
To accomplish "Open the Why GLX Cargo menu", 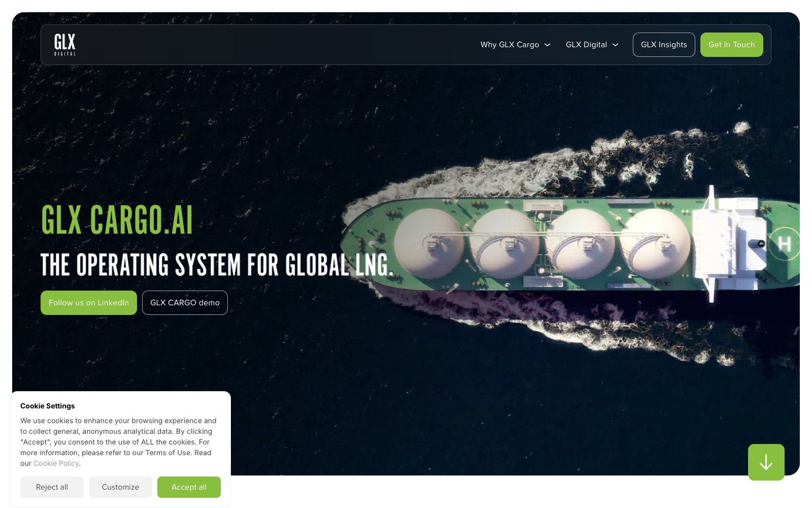I will pos(510,45).
